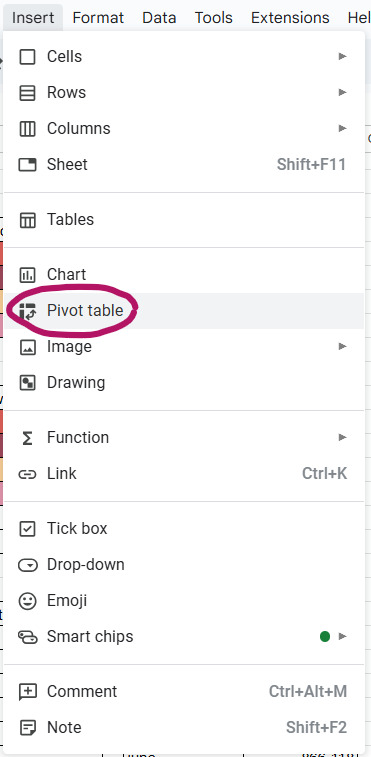This screenshot has width=371, height=757.
Task: Click green dot beside Smart chips
Action: (x=325, y=637)
